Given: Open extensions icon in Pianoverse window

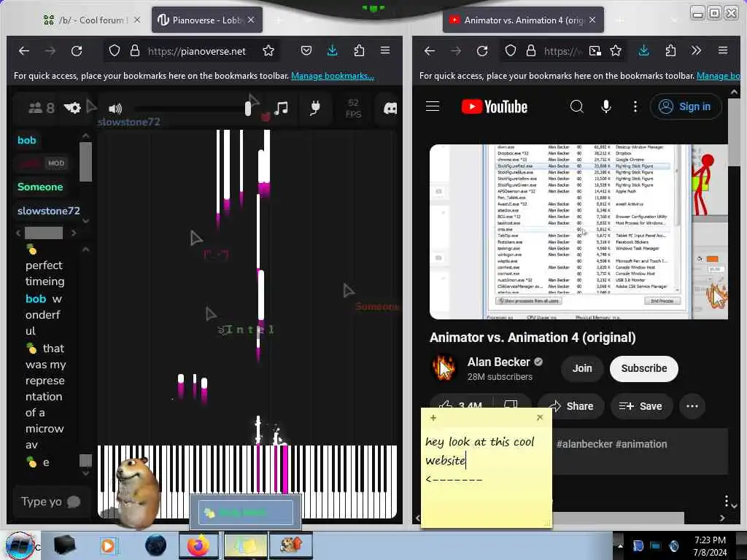Looking at the screenshot, I should click(359, 50).
